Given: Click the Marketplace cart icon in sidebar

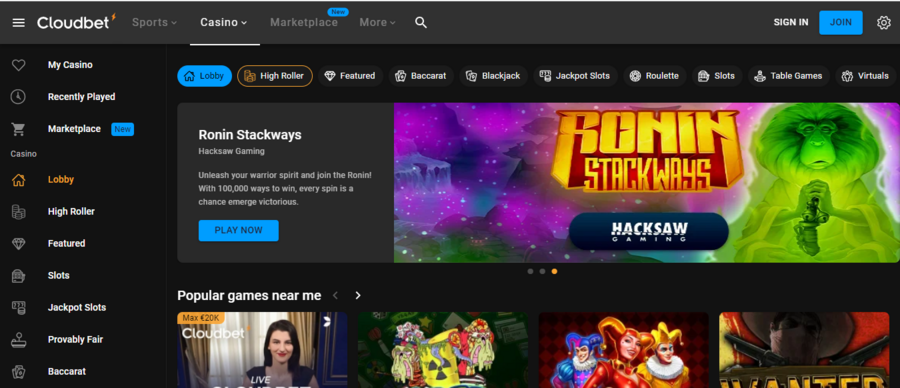Looking at the screenshot, I should 18,129.
